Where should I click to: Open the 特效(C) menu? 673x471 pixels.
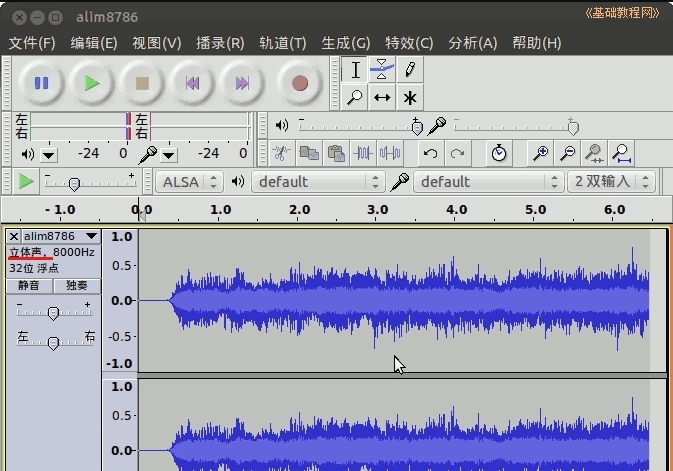click(x=409, y=43)
